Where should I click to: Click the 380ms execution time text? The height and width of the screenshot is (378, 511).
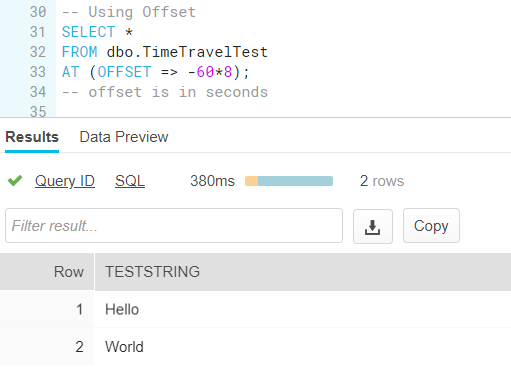tap(212, 181)
